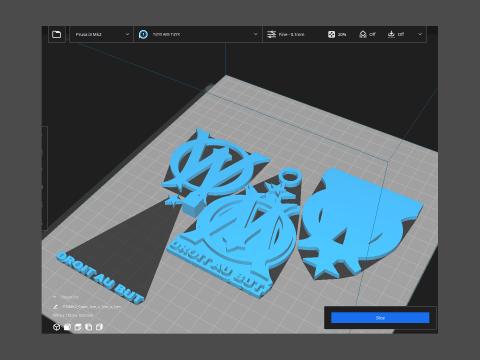Click the pencil edit icon beside the job name
480x360 pixels.
click(x=55, y=307)
